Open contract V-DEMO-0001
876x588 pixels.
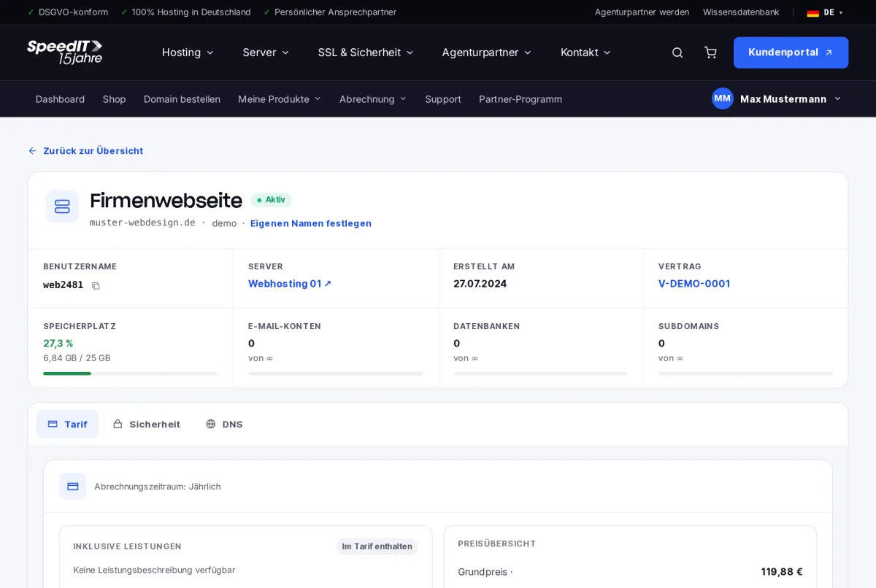coord(694,284)
